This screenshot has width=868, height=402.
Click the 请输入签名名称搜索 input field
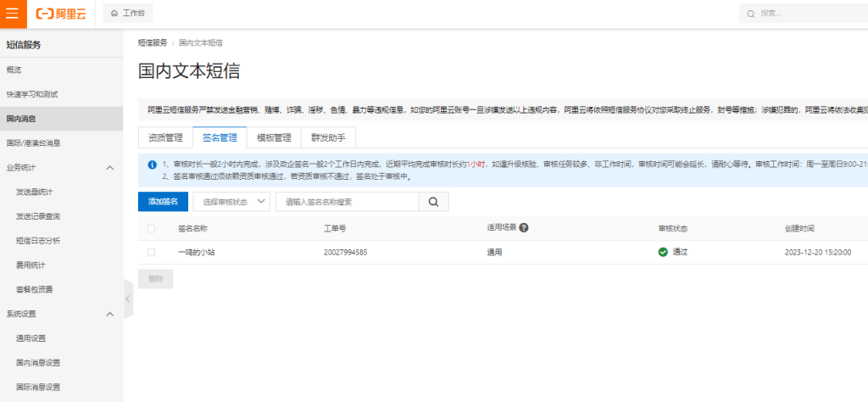point(348,202)
